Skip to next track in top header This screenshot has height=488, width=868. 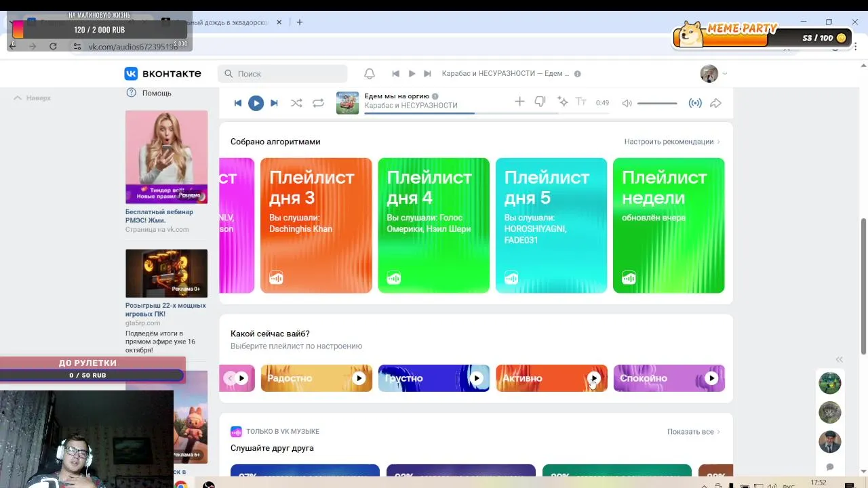427,73
